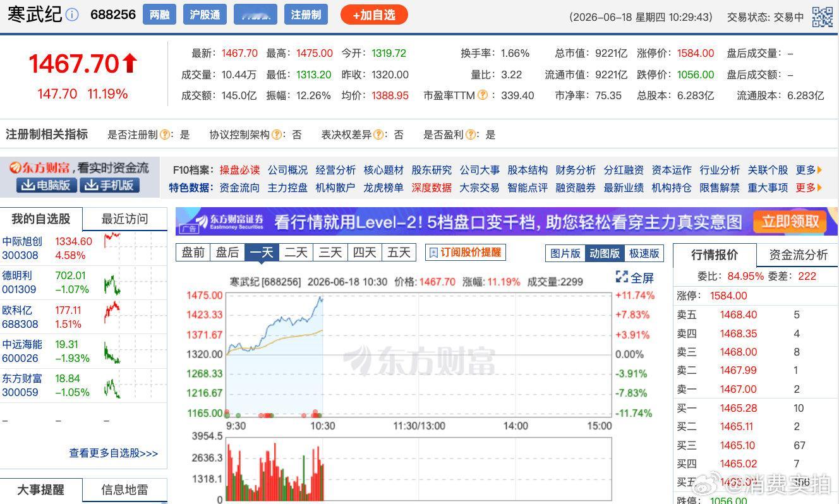Click the 涨停价 value 1584.00

[x=696, y=54]
